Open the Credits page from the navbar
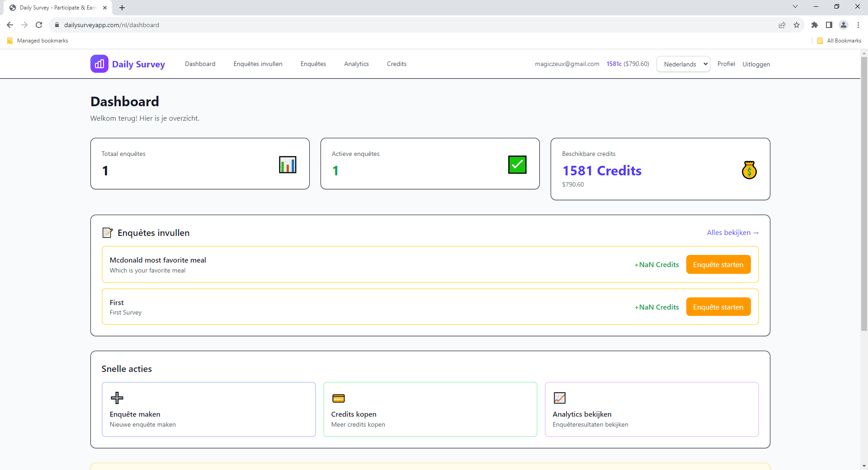 (x=396, y=64)
